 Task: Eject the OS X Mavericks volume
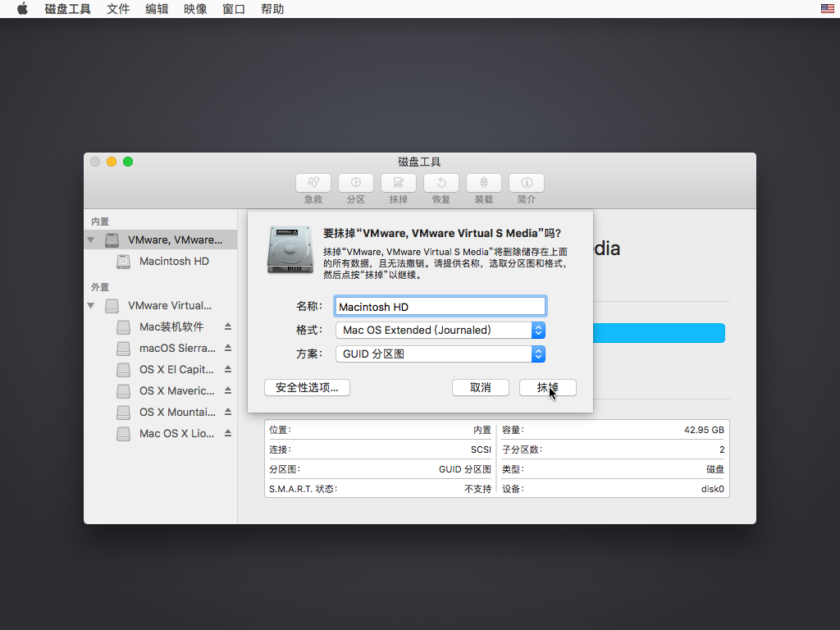tap(228, 390)
